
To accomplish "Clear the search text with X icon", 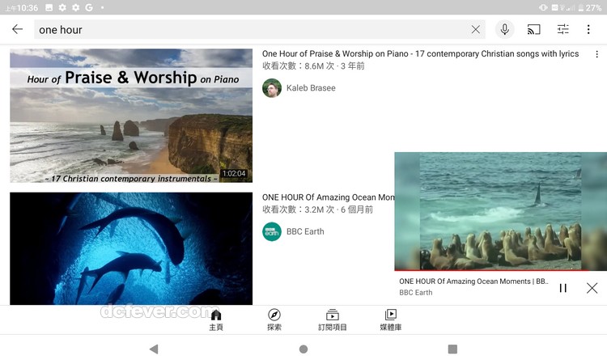I will point(476,29).
